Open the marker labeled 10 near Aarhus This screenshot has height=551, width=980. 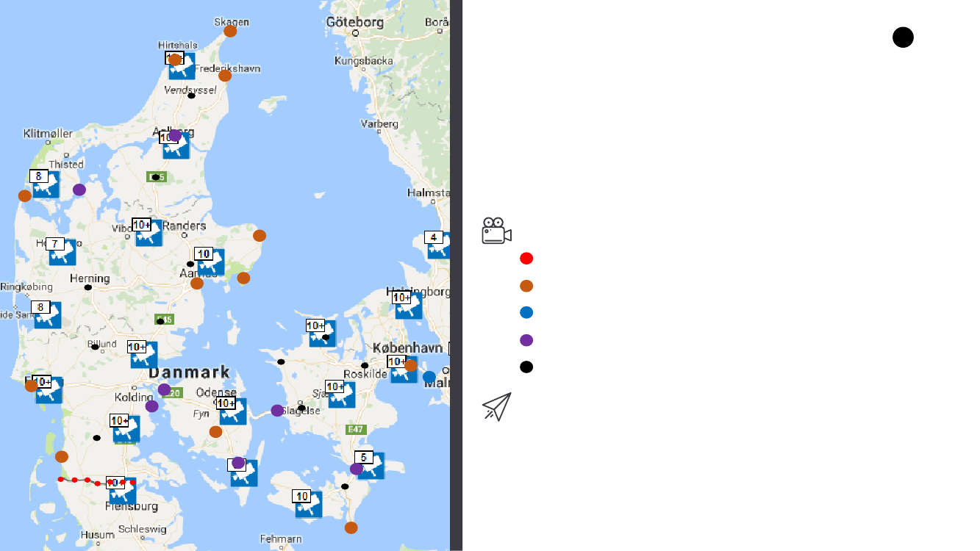pos(210,262)
